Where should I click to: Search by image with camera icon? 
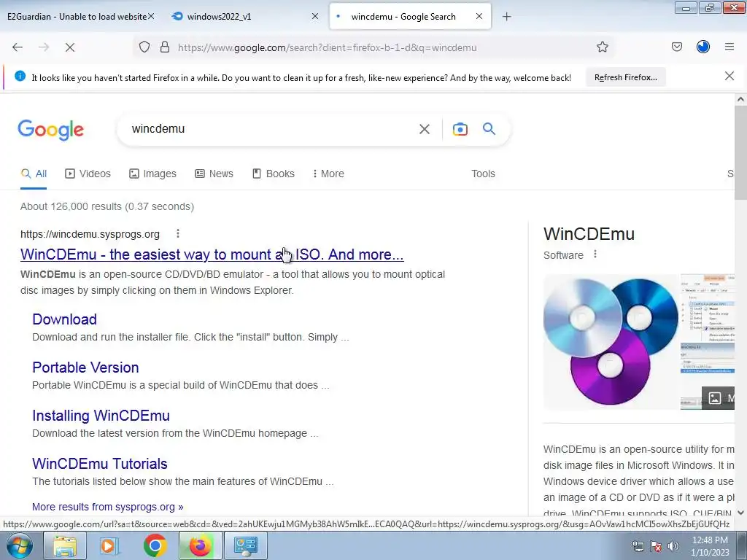(x=460, y=129)
